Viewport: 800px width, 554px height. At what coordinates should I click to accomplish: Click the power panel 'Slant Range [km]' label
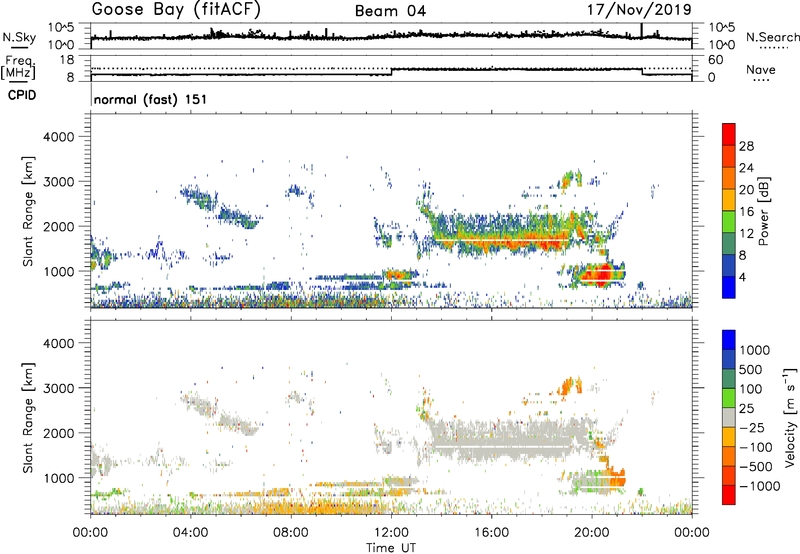[28, 211]
